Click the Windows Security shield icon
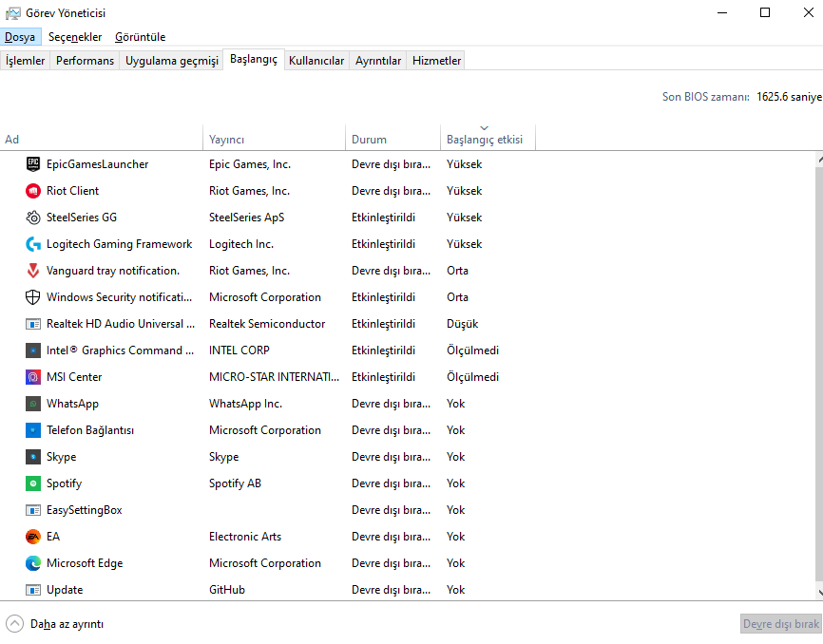The height and width of the screenshot is (644, 823). pyautogui.click(x=33, y=297)
